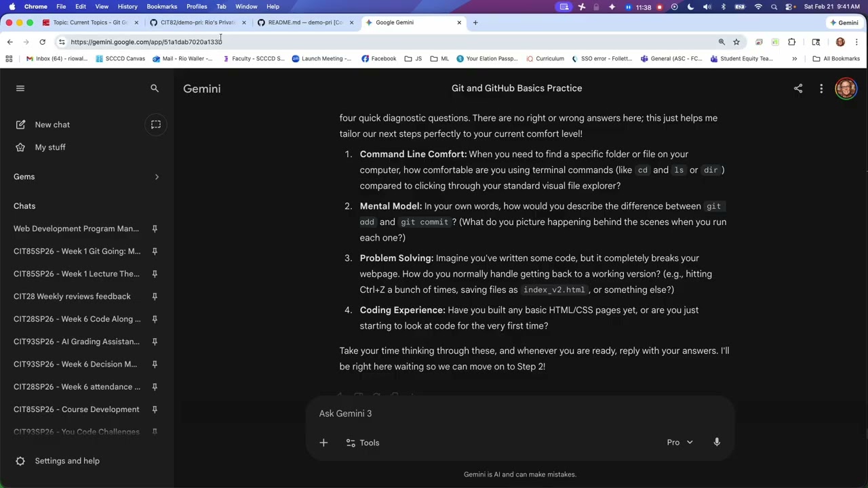Open the Google account avatar
Image resolution: width=868 pixels, height=488 pixels.
click(x=846, y=88)
